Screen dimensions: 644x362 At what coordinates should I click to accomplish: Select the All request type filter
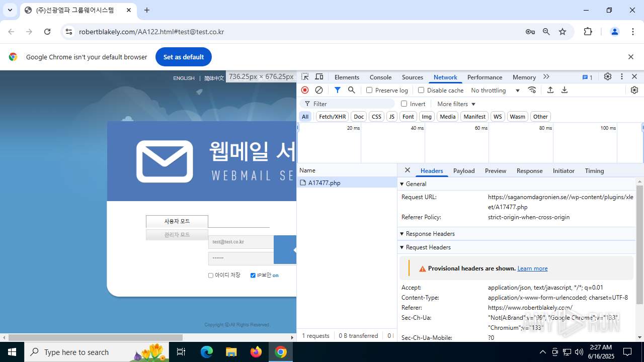pos(305,117)
